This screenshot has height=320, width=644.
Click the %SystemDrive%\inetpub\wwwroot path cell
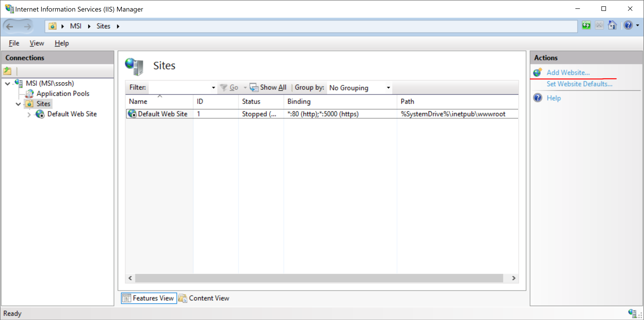(x=453, y=114)
